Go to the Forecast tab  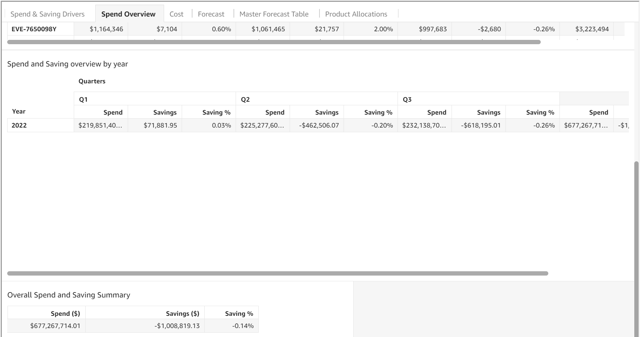point(211,14)
